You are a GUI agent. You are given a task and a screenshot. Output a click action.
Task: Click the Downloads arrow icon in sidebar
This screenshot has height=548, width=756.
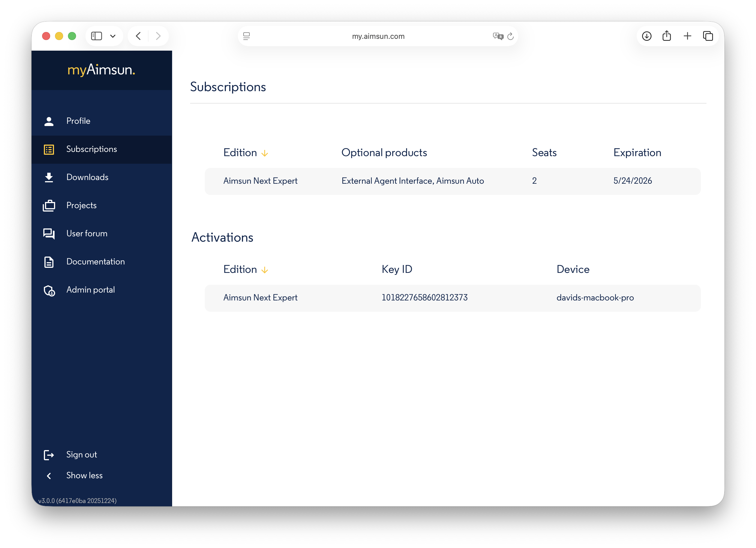tap(49, 177)
